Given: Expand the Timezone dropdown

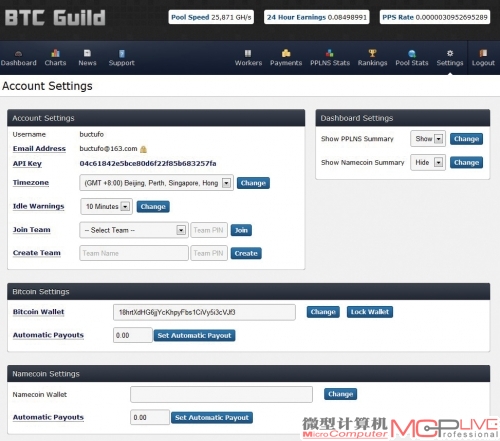Looking at the screenshot, I should coord(156,183).
